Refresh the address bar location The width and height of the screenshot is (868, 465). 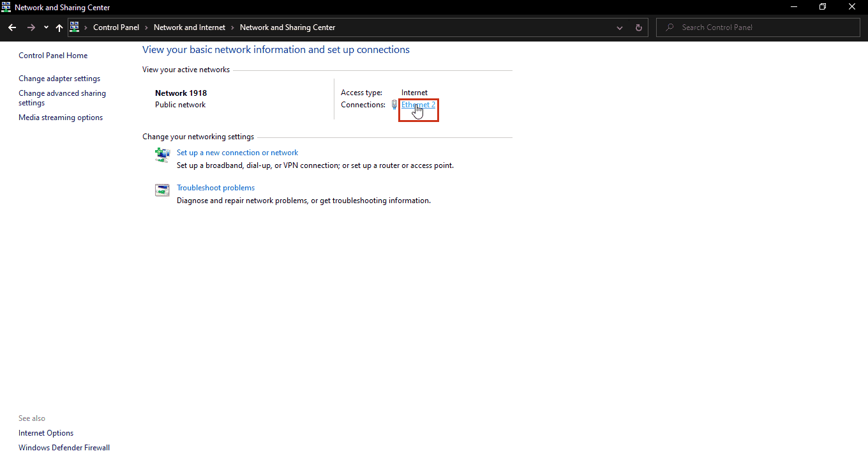click(638, 27)
